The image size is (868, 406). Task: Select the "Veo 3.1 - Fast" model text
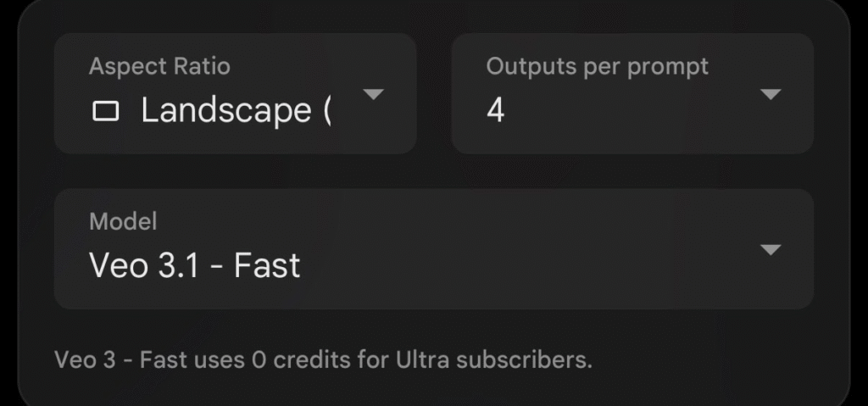(x=195, y=265)
